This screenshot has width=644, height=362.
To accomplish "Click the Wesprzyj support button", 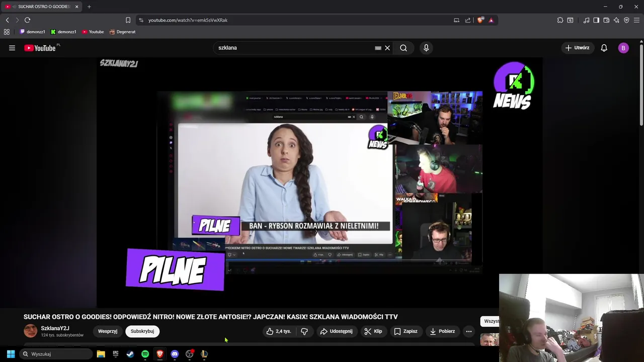I will [108, 331].
